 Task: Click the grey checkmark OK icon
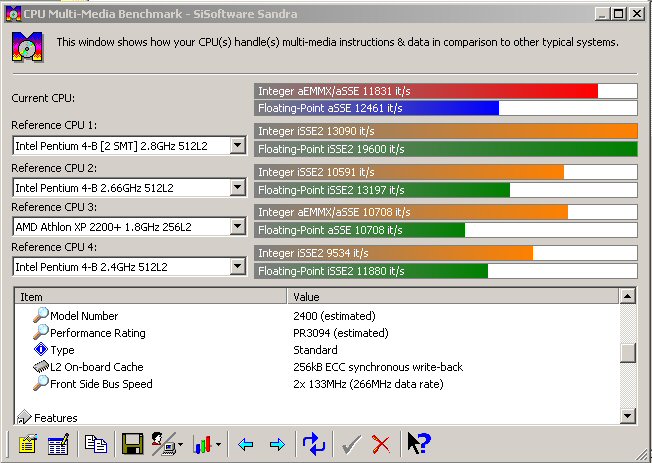coord(351,445)
